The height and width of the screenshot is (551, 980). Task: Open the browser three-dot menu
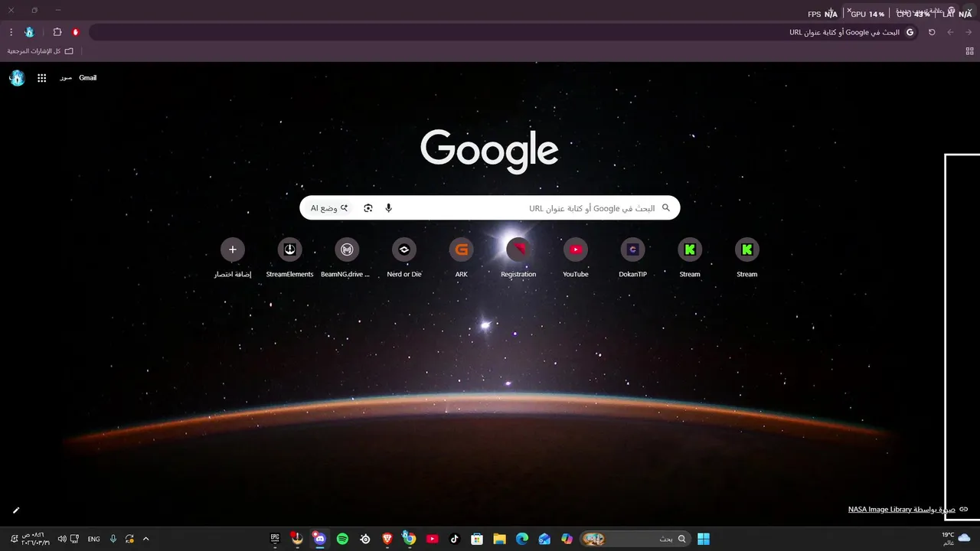point(11,32)
